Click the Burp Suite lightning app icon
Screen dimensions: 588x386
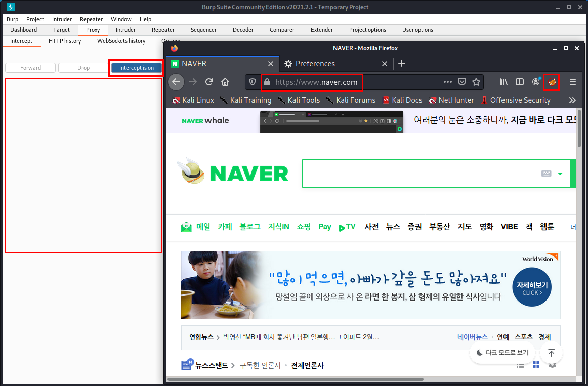point(11,7)
